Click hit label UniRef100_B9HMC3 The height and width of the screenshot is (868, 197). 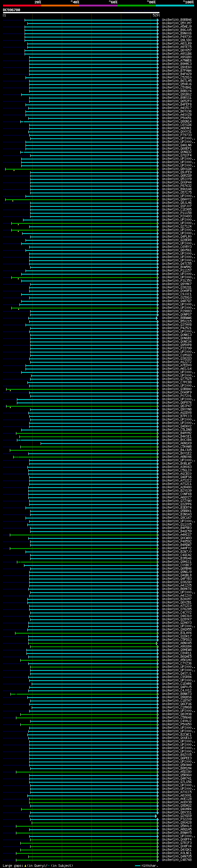pos(177,64)
